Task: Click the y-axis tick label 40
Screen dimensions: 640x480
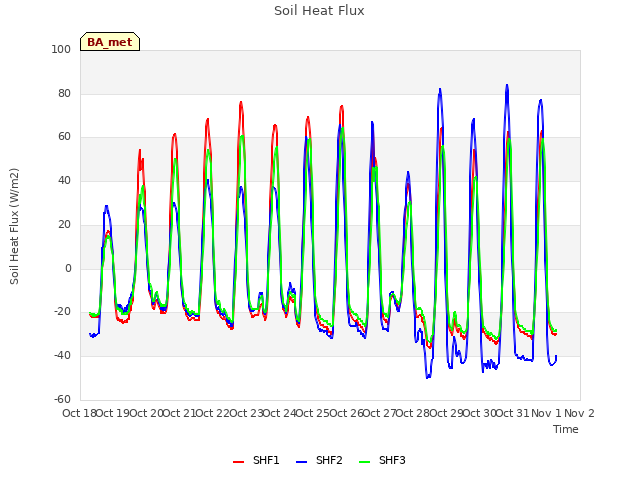Action: click(64, 180)
